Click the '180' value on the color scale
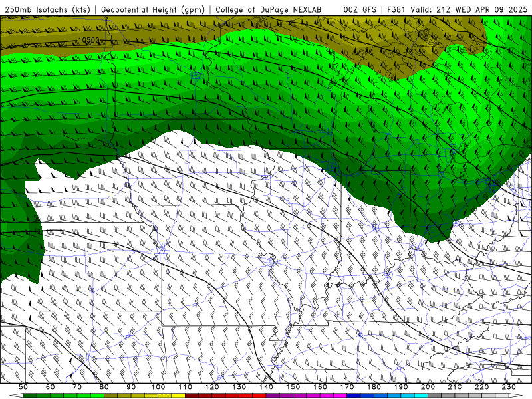The image size is (532, 399). click(374, 387)
